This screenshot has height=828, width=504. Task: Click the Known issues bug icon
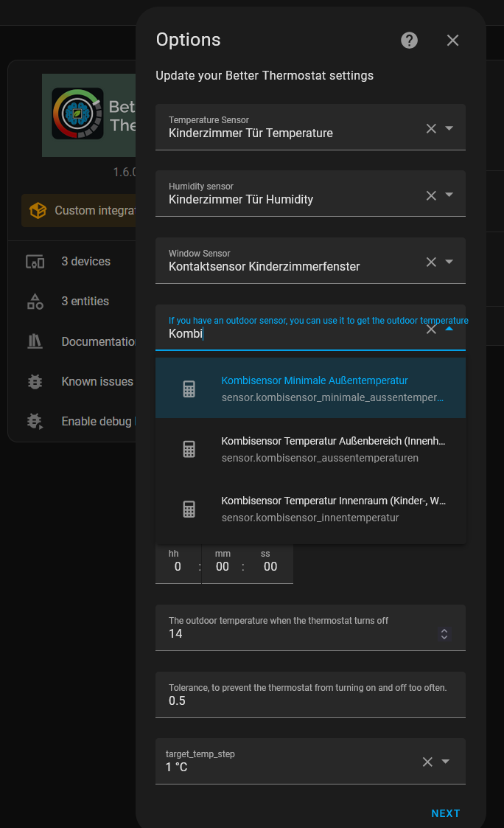point(35,381)
